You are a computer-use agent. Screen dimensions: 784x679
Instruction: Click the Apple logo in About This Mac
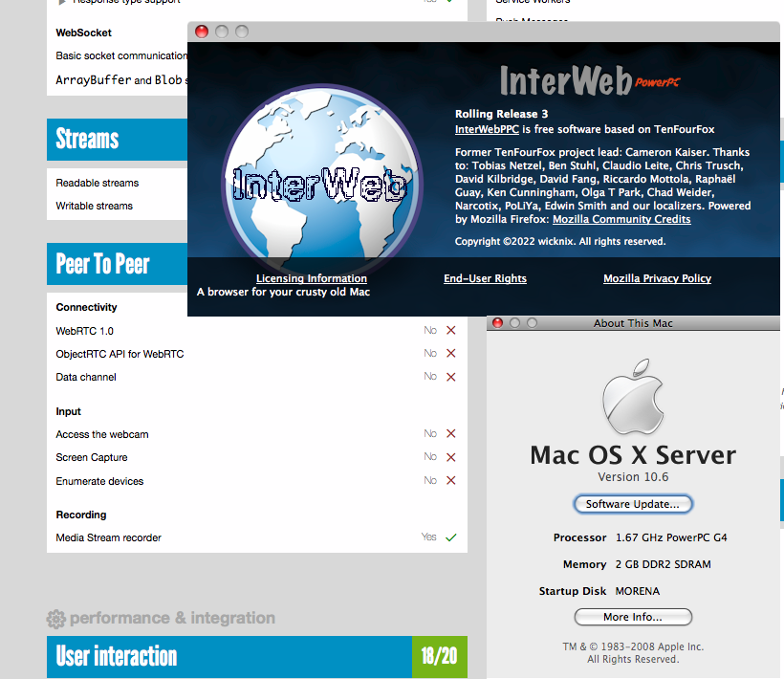coord(633,396)
